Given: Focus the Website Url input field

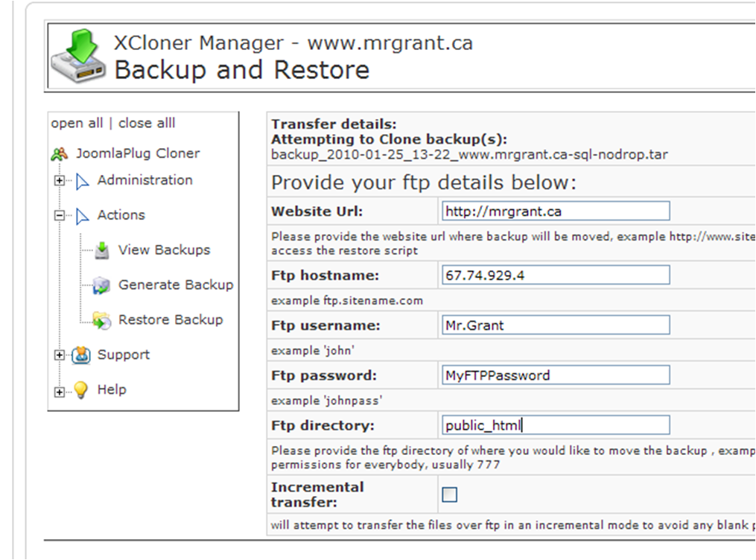Looking at the screenshot, I should click(x=555, y=211).
